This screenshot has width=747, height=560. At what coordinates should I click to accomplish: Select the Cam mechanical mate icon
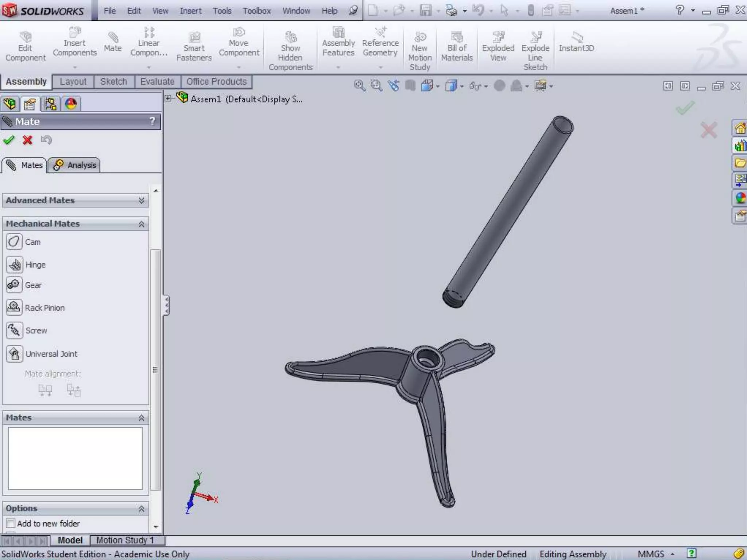14,242
